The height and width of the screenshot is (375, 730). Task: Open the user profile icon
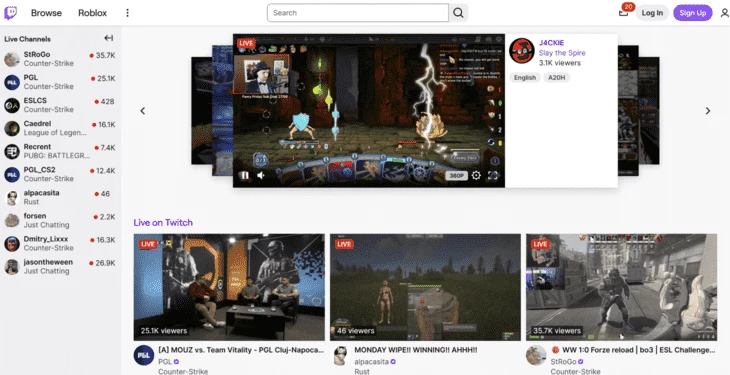pyautogui.click(x=724, y=14)
